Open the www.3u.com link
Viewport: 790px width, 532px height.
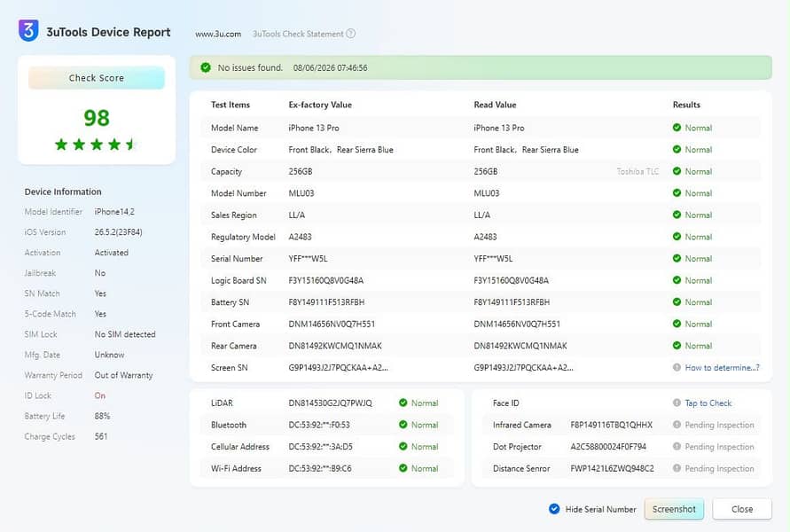click(x=218, y=34)
